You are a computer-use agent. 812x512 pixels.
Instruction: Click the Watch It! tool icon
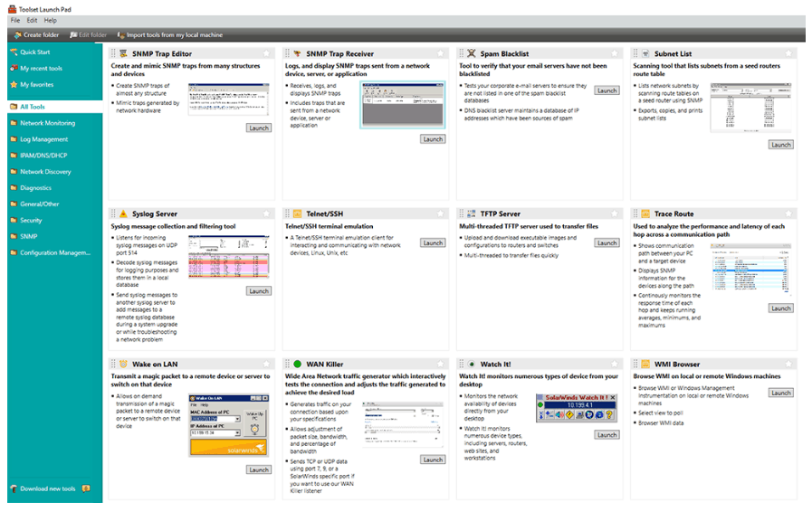click(472, 364)
